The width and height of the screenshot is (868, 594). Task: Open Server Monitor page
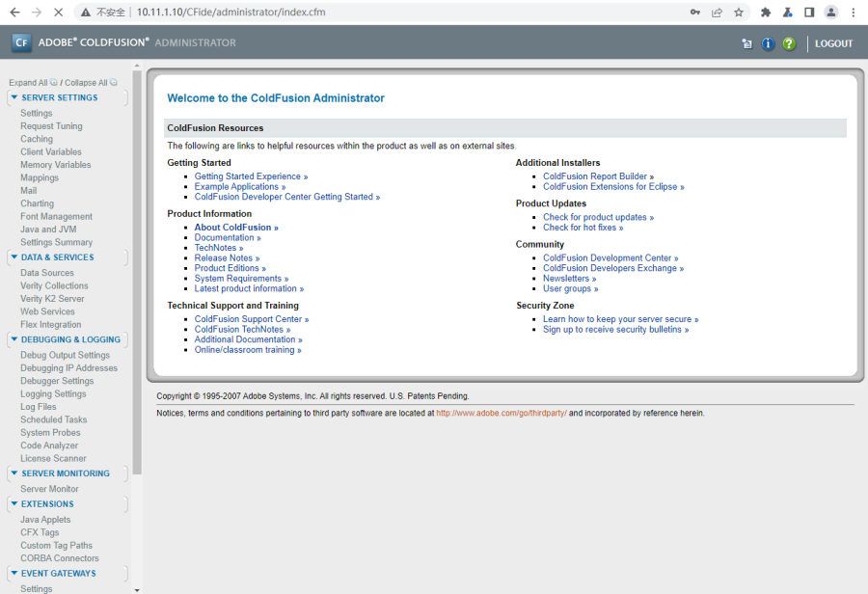coord(49,489)
